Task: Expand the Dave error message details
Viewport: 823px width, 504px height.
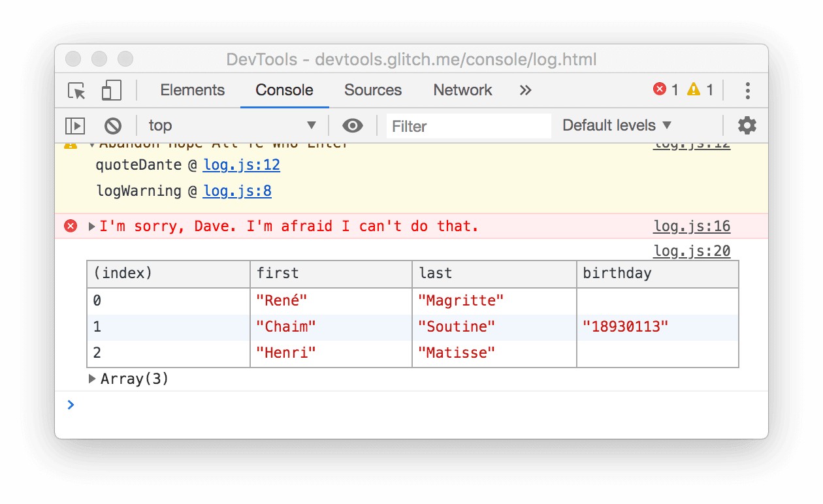Action: [91, 226]
